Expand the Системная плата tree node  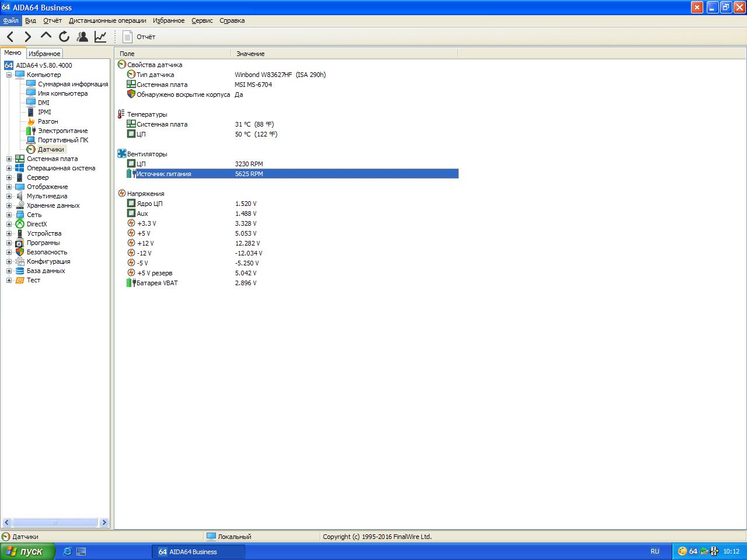[9, 159]
